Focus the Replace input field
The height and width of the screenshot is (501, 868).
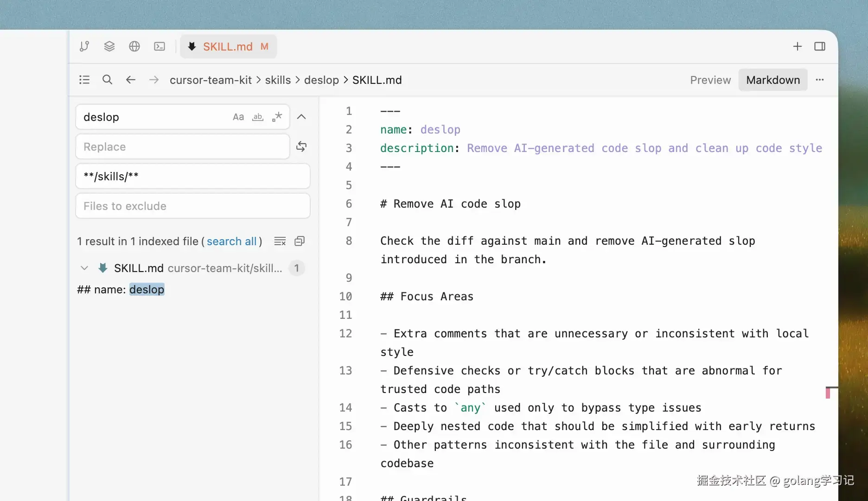(183, 146)
